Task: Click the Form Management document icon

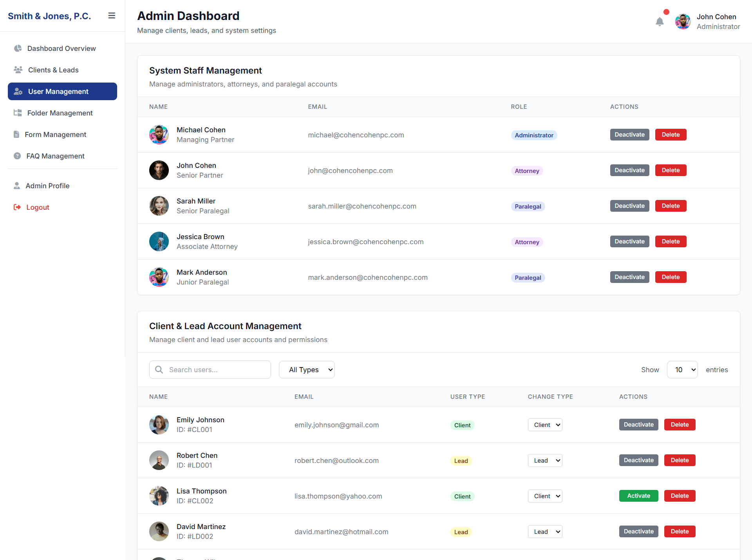Action: coord(16,134)
